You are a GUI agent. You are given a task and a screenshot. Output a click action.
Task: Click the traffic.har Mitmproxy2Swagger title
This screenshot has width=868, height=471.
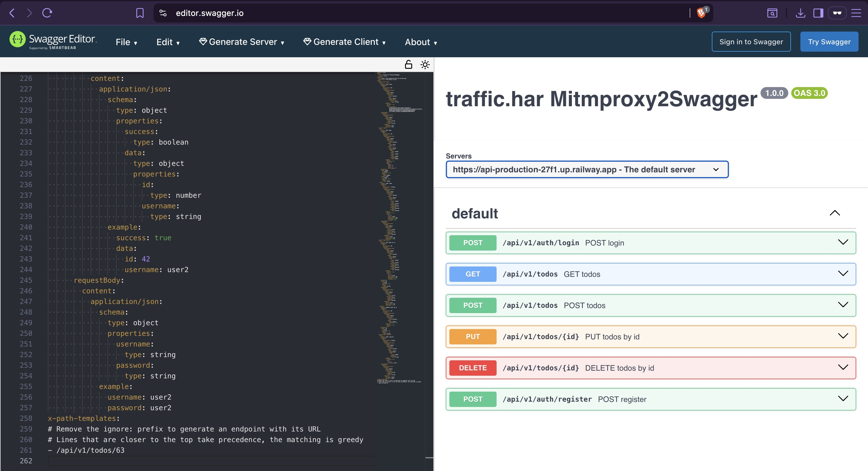pos(601,99)
